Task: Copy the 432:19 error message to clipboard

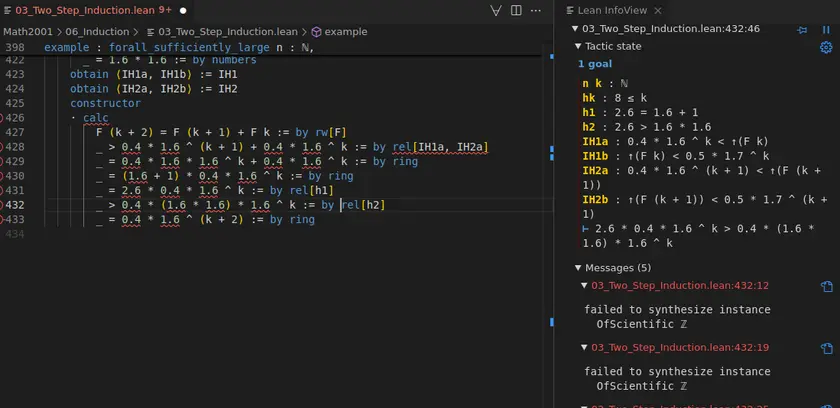Action: [826, 348]
